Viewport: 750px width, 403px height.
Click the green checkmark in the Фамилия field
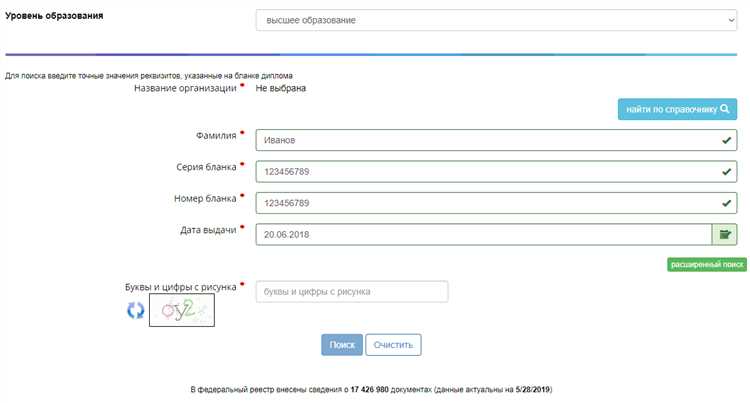click(726, 142)
